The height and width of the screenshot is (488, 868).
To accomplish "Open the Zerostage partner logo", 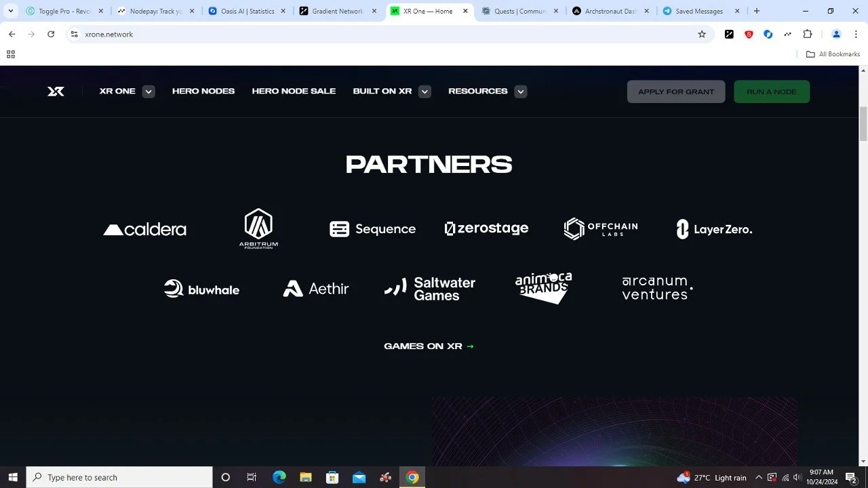I will tap(486, 228).
